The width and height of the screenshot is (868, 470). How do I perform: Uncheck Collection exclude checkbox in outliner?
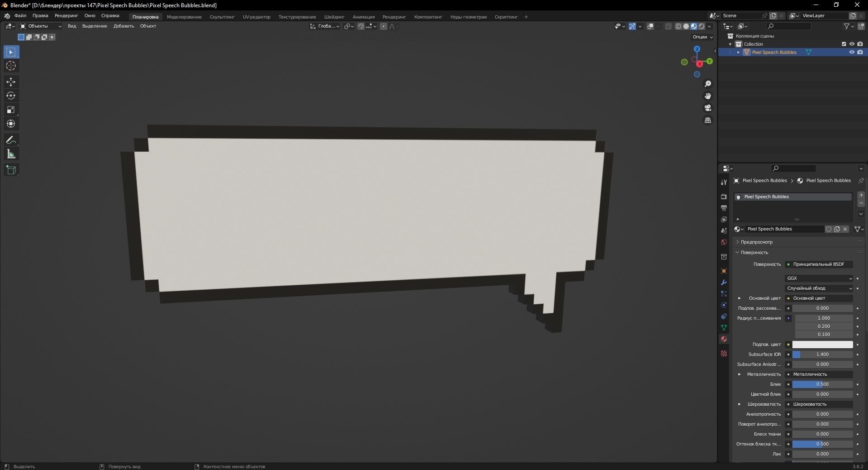[x=844, y=44]
